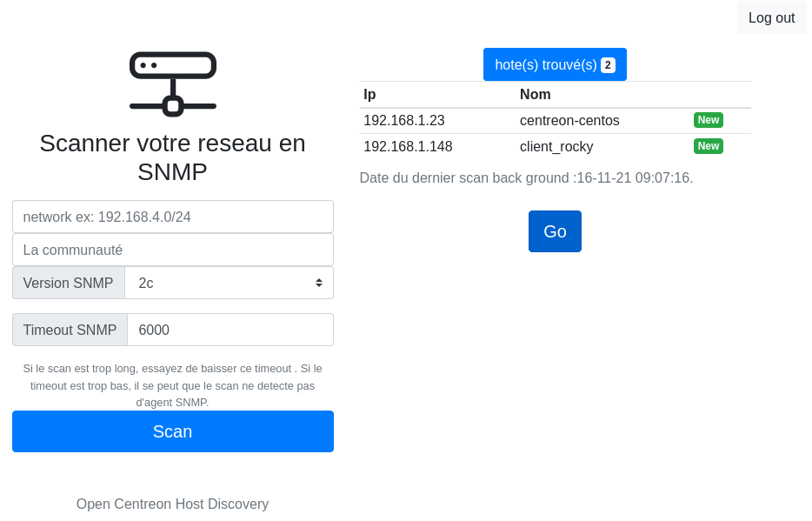Select the centreon-centos host name
The height and width of the screenshot is (521, 812).
569,120
